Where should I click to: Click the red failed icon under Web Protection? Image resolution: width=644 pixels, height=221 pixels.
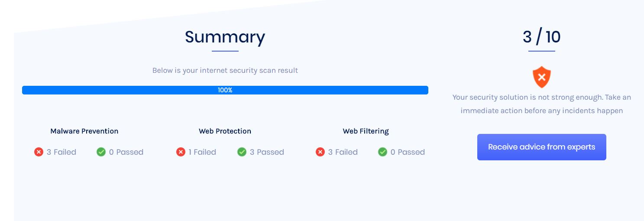[181, 152]
